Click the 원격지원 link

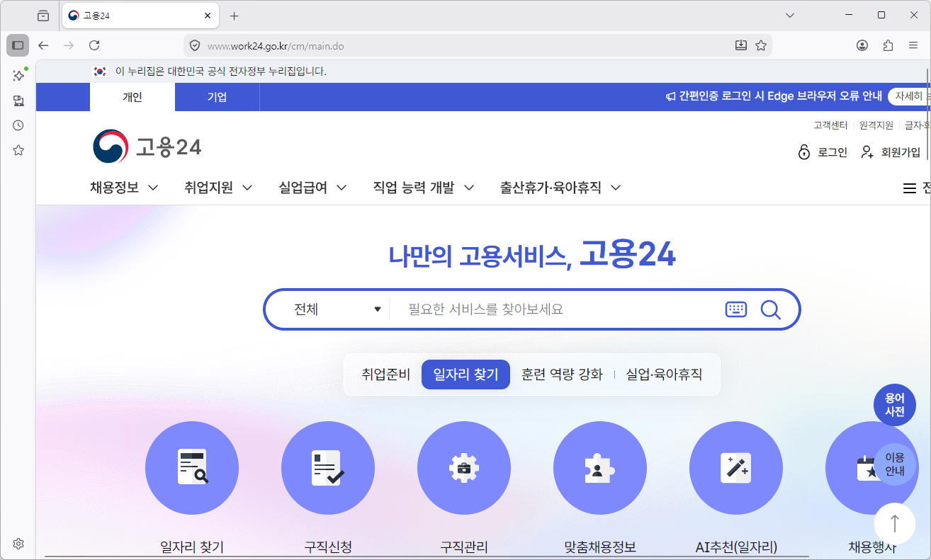876,125
